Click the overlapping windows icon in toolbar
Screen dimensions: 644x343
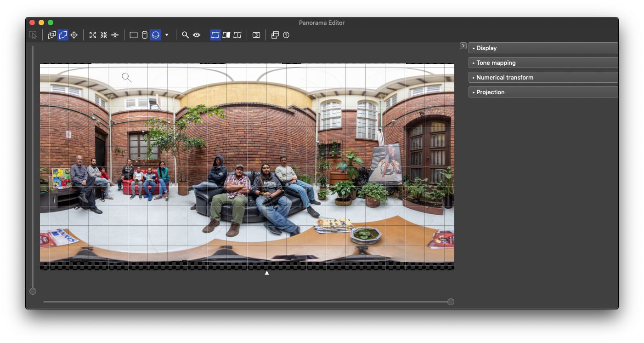click(x=275, y=35)
